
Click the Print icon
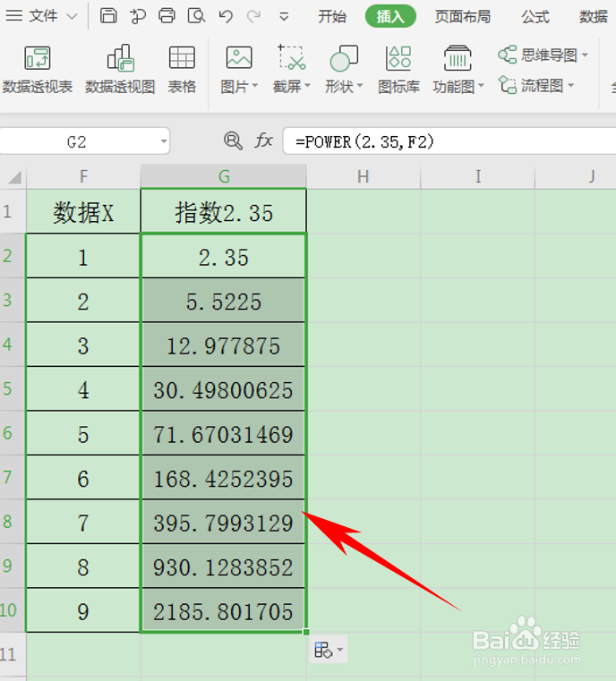pos(167,16)
